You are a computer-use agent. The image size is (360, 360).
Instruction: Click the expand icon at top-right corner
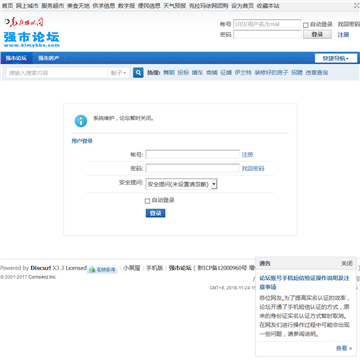click(x=357, y=6)
